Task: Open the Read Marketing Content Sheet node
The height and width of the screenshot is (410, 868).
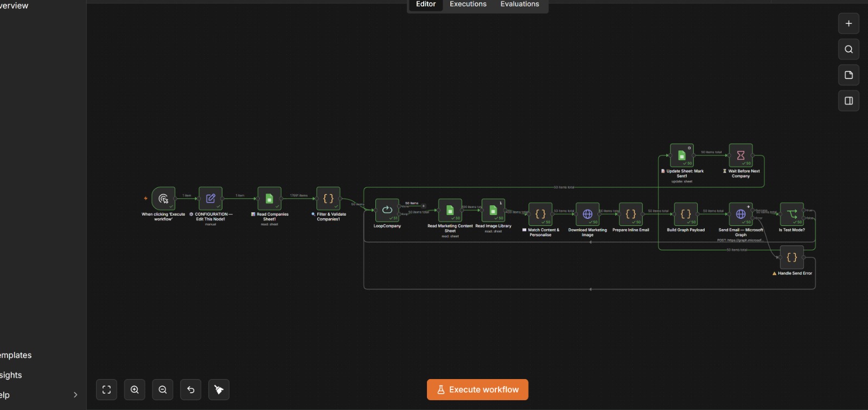Action: 450,210
